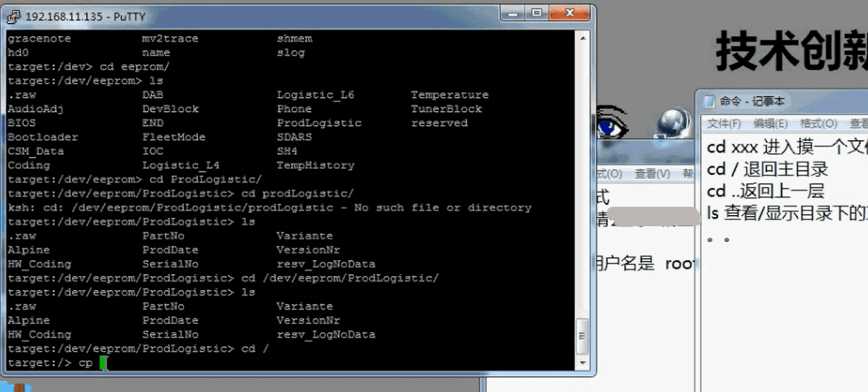Close the PuTTY session window
Viewport: 868px width, 392px height.
(x=568, y=12)
